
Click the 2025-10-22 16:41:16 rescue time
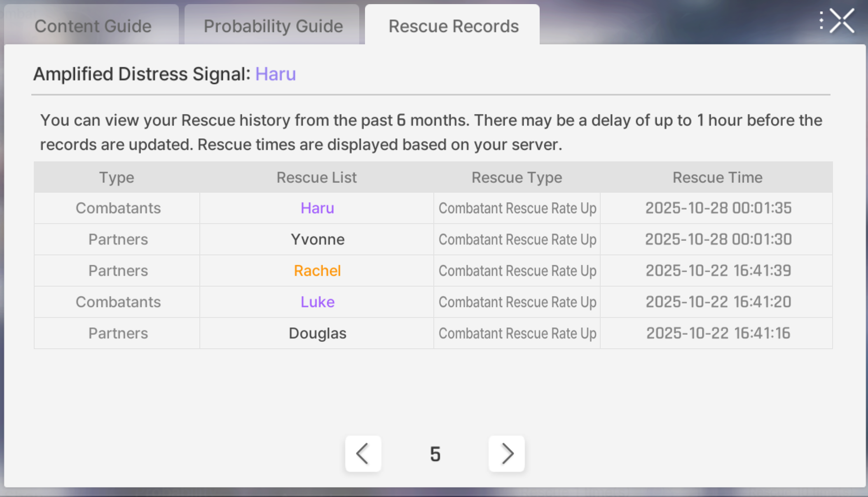(718, 333)
